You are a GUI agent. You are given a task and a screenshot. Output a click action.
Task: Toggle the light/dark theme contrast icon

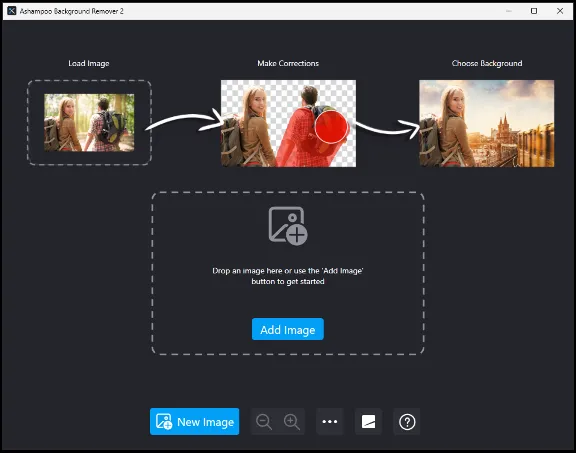368,421
